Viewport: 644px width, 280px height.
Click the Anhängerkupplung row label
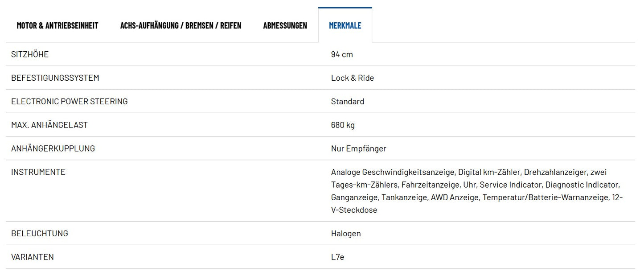click(53, 149)
